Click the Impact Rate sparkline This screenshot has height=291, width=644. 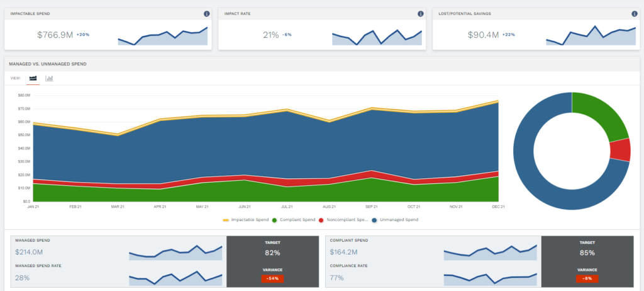[377, 37]
